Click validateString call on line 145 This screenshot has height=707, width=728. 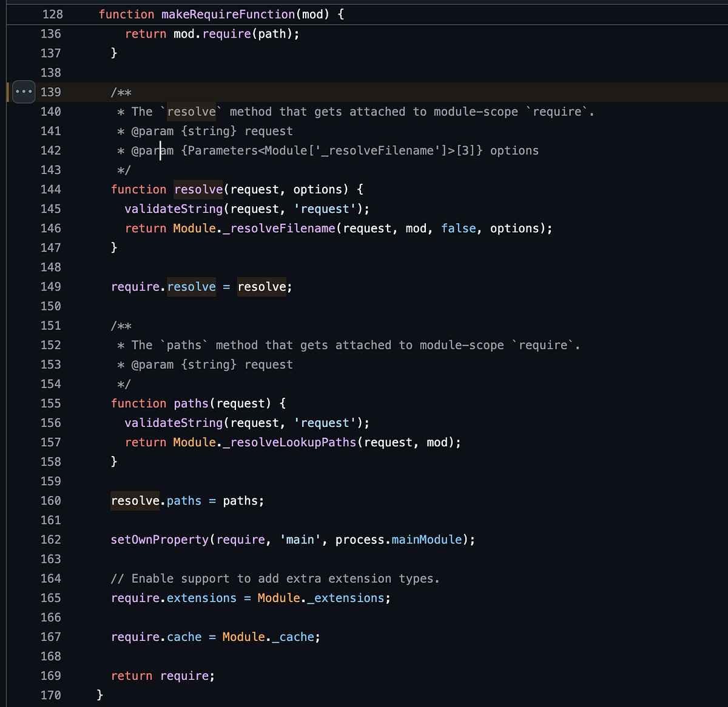tap(174, 209)
